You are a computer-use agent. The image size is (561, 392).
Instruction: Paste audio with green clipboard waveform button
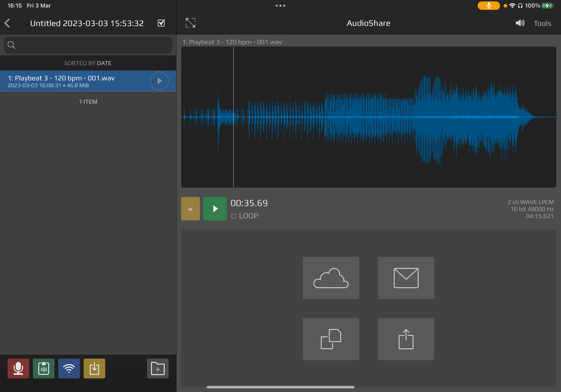44,368
